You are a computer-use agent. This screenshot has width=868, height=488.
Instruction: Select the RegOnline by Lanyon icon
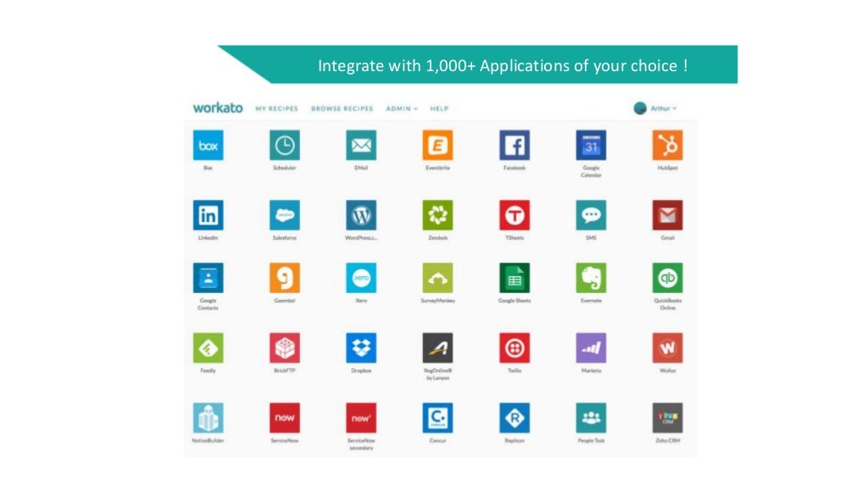437,347
